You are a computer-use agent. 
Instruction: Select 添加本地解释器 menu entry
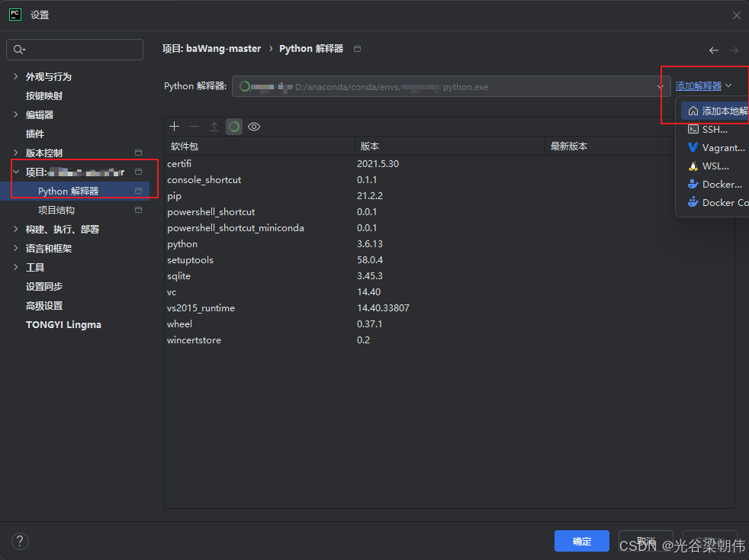click(715, 111)
